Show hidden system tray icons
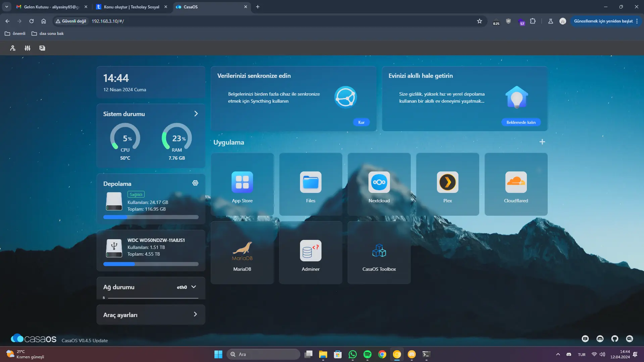 [x=558, y=354]
